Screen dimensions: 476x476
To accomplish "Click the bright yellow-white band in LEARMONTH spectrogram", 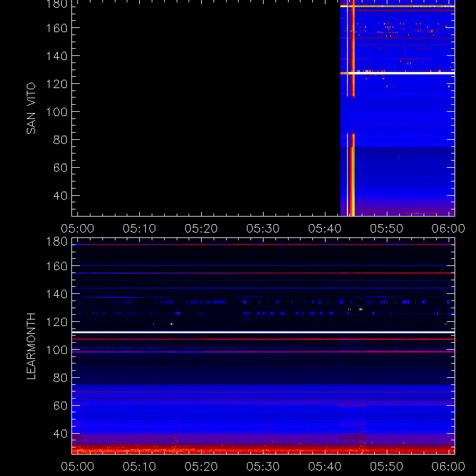I will [263, 332].
